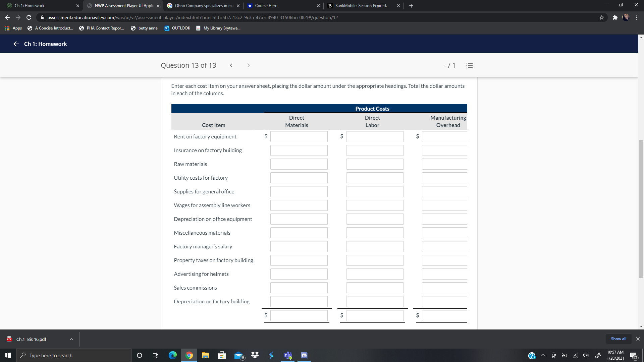
Task: Open Microsoft Edge from taskbar
Action: (x=172, y=355)
